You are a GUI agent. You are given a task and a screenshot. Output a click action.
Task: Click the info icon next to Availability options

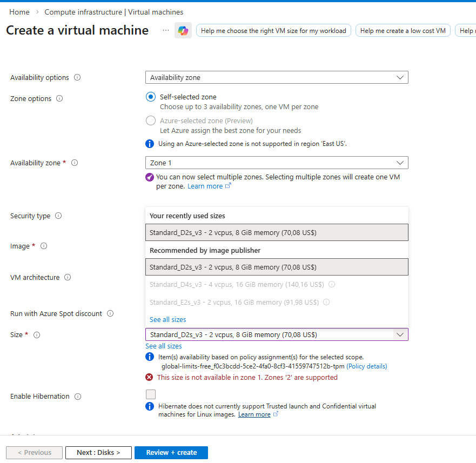77,77
